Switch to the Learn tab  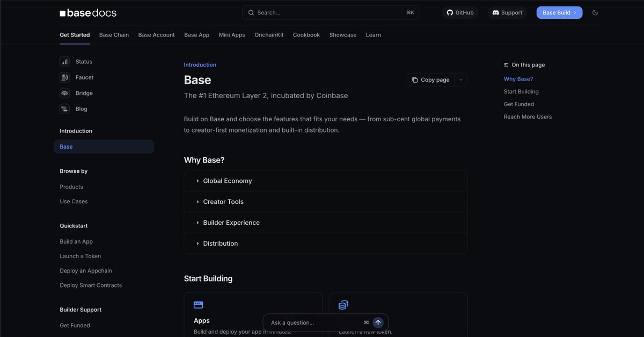[x=374, y=35]
